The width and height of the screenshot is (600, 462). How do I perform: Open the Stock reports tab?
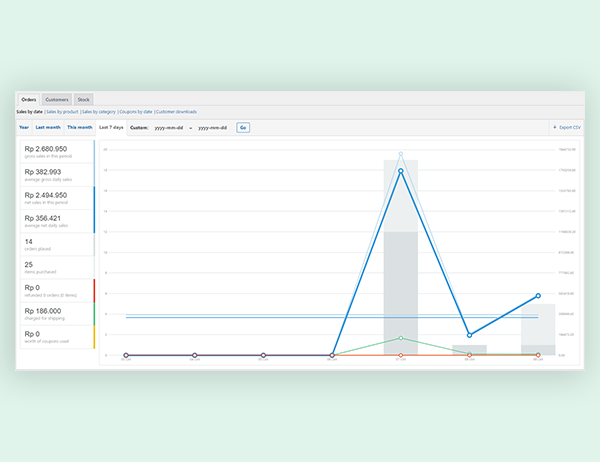[x=83, y=100]
